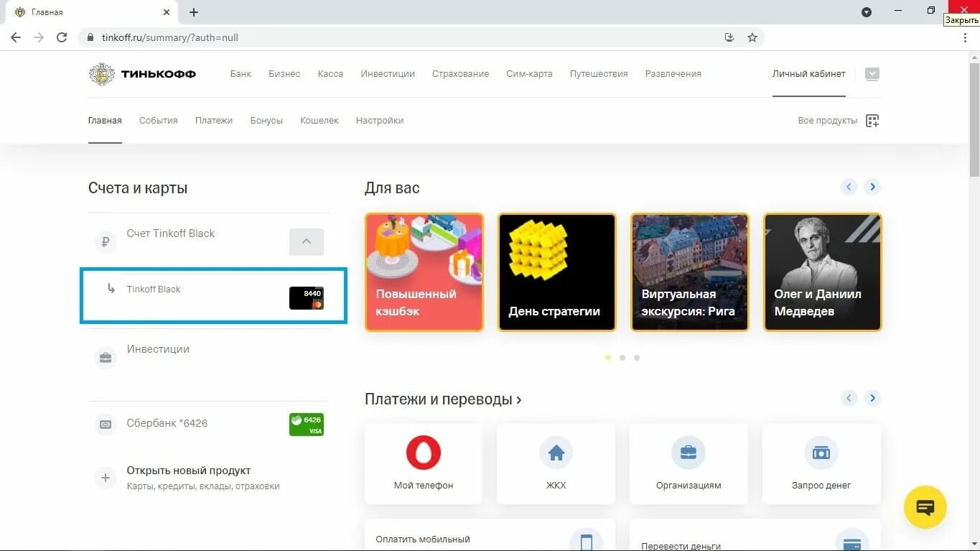Click the install app icon in address bar
980x551 pixels.
click(x=729, y=37)
